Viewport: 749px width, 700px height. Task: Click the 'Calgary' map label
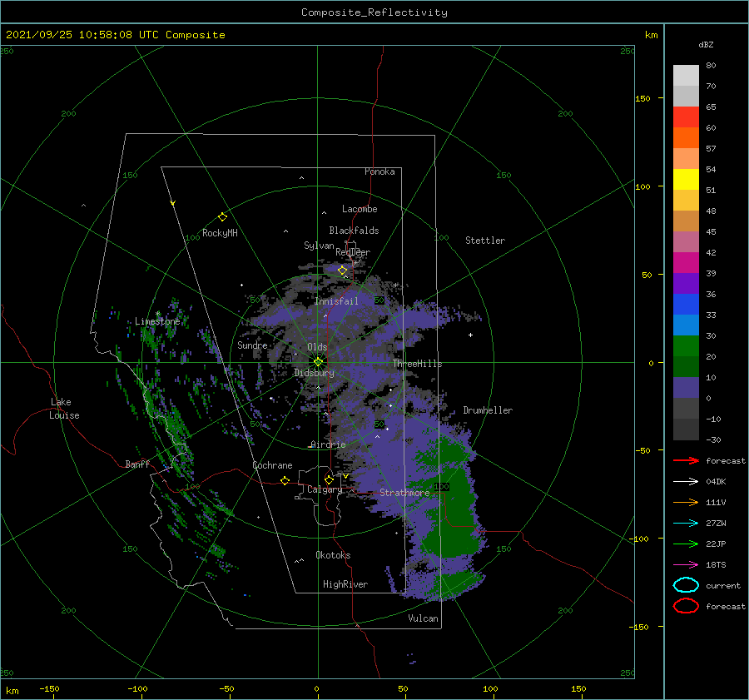pos(325,489)
